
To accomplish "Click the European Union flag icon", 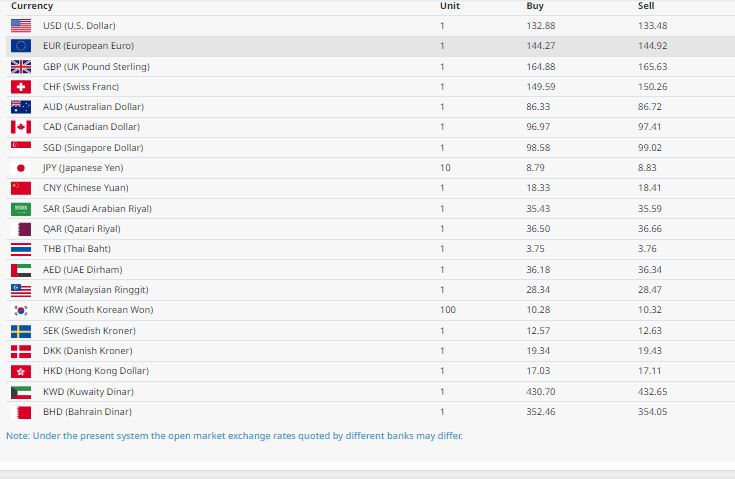I will click(21, 46).
